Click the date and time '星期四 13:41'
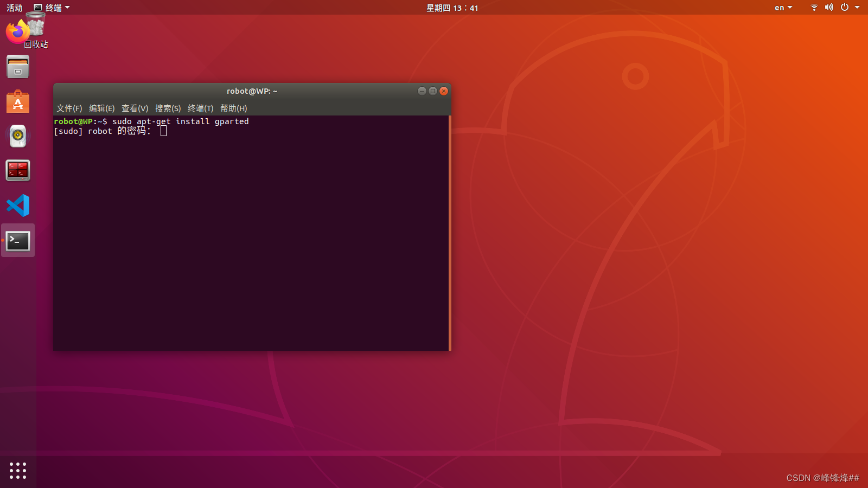868x488 pixels. [x=451, y=8]
